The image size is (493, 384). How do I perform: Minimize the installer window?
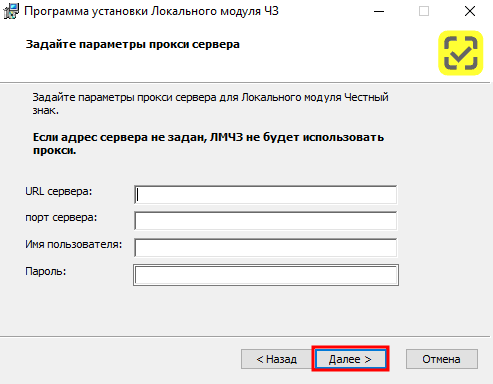click(x=379, y=11)
